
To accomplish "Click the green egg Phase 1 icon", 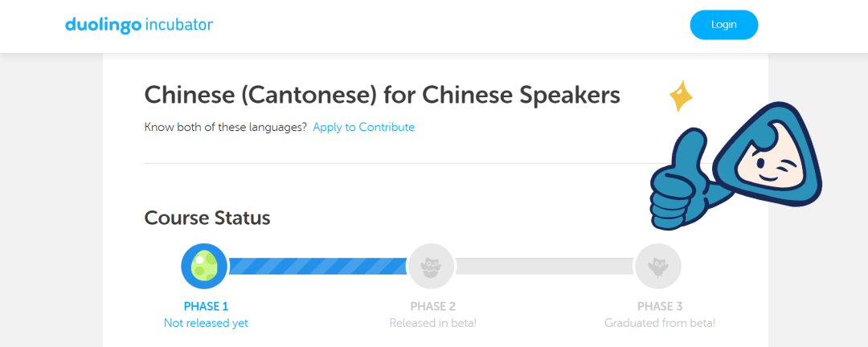I will (x=205, y=266).
